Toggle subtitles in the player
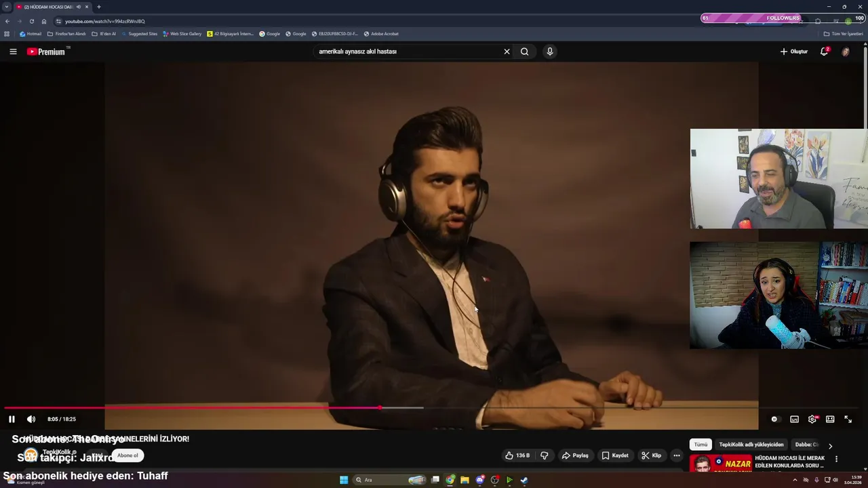Screen dimensions: 868x488 795,419
